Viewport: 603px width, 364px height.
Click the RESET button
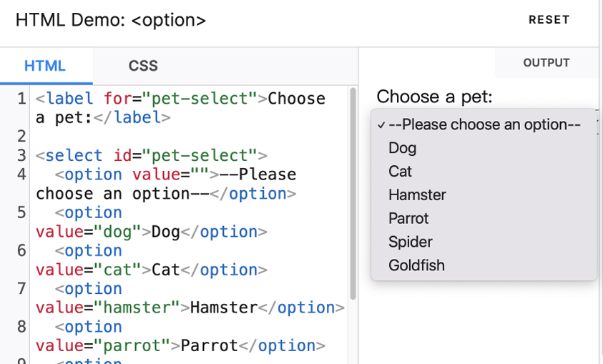[549, 19]
